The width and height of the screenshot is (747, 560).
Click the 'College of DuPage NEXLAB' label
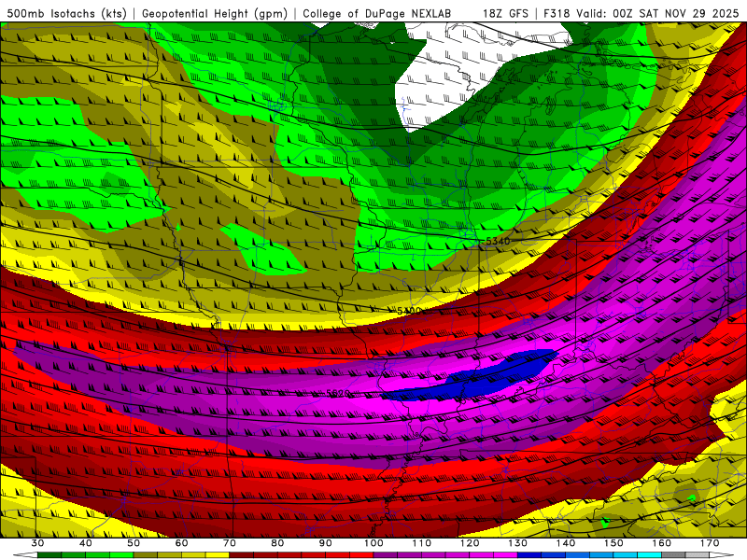pos(377,13)
